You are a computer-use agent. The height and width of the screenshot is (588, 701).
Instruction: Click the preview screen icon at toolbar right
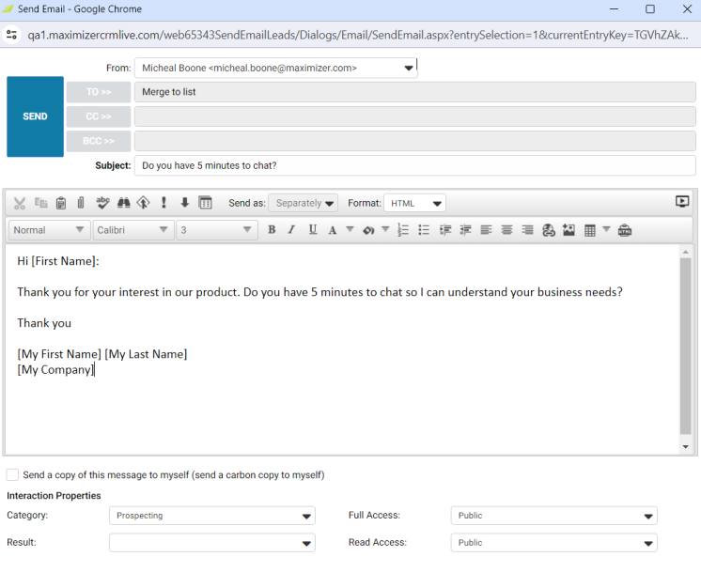coord(682,202)
